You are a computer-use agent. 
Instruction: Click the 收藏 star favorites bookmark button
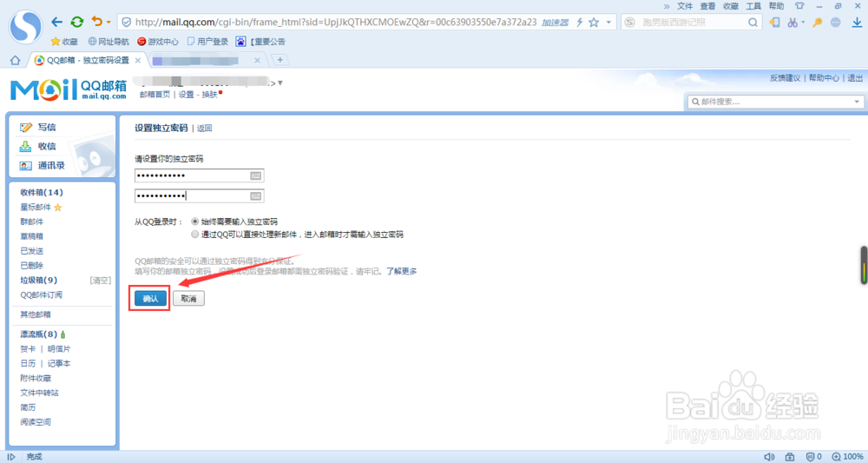[x=64, y=42]
